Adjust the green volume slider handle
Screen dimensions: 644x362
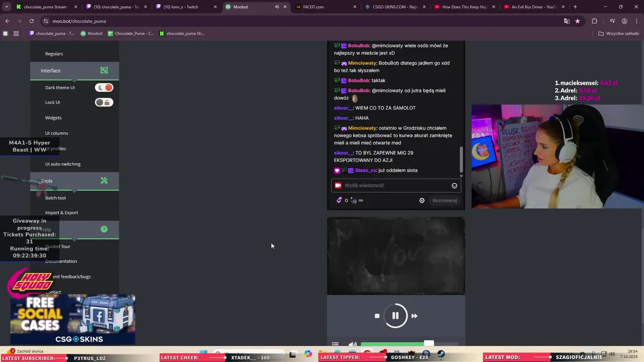429,344
